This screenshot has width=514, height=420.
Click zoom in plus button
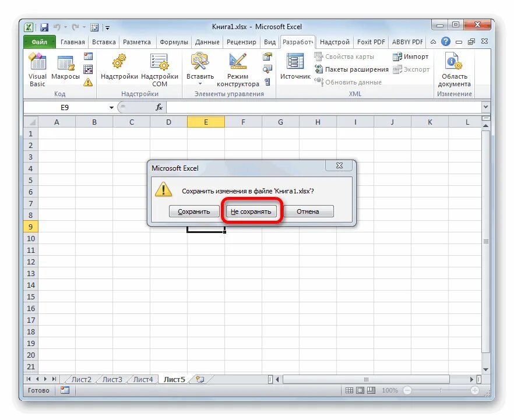point(474,390)
